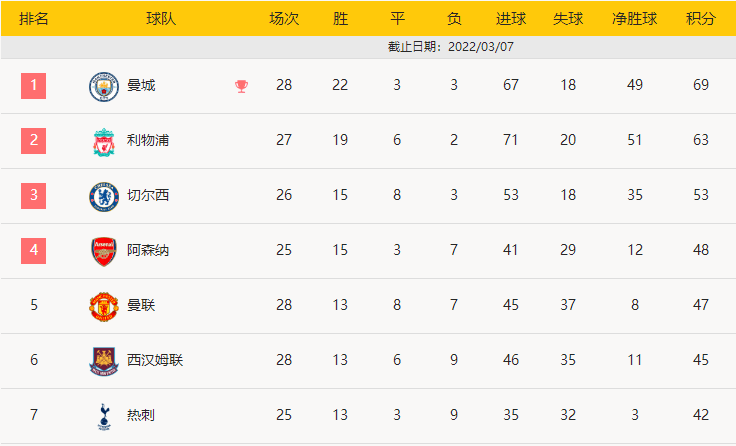Open the 利物浦 team name link
This screenshot has height=446, width=736.
(148, 140)
